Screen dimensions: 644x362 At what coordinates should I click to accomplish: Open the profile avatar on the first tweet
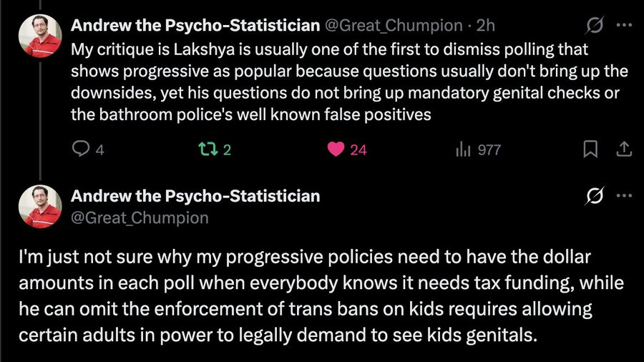39,36
